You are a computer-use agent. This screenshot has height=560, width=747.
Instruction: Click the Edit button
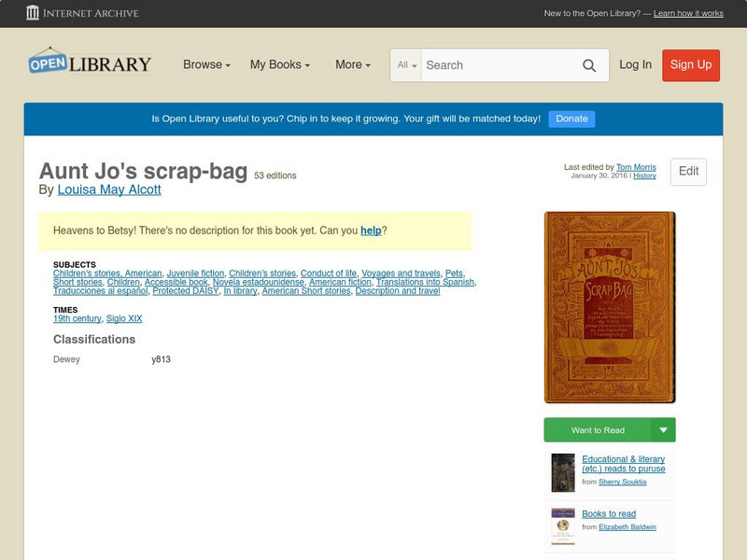click(x=688, y=172)
